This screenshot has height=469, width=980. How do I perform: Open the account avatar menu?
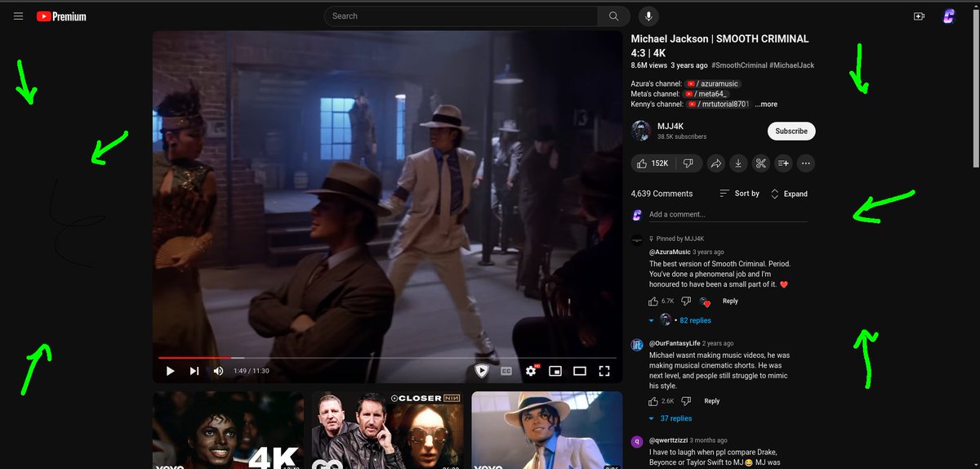[948, 16]
